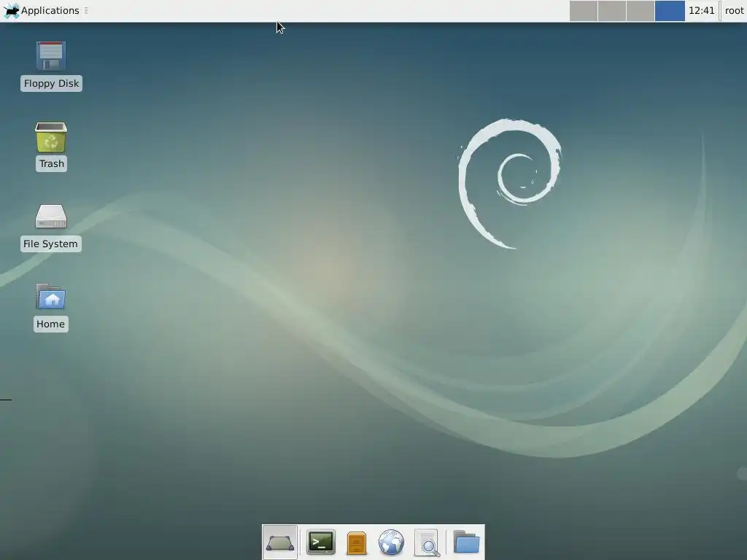Screen dimensions: 747x560
Task: Open Application Finder magnifier icon
Action: click(427, 542)
